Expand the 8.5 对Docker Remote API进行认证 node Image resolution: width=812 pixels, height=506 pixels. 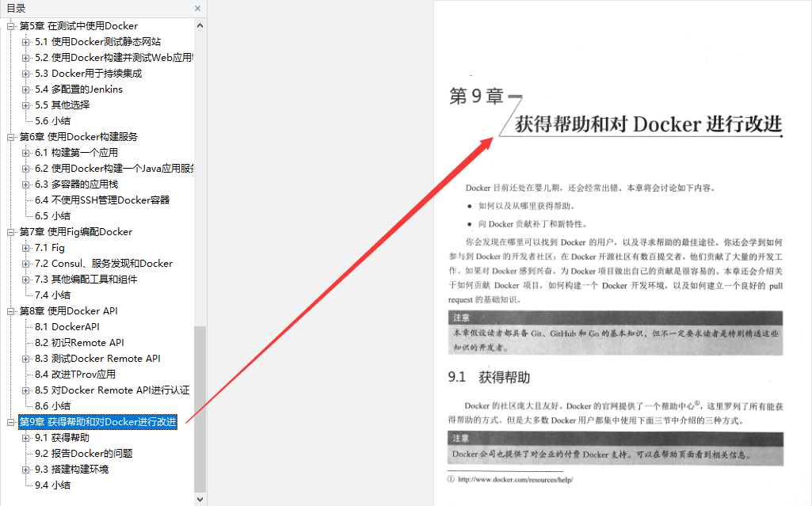[26, 390]
